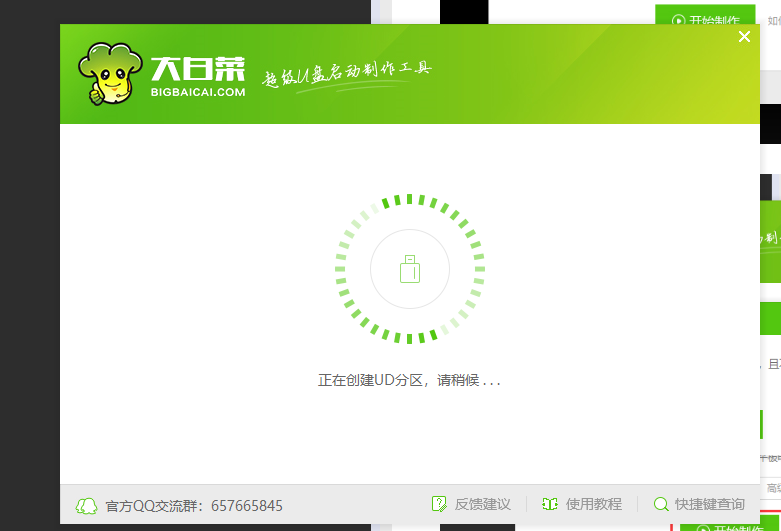
Task: Click the 超级U盘启动制作工具 slogan text
Action: (347, 75)
